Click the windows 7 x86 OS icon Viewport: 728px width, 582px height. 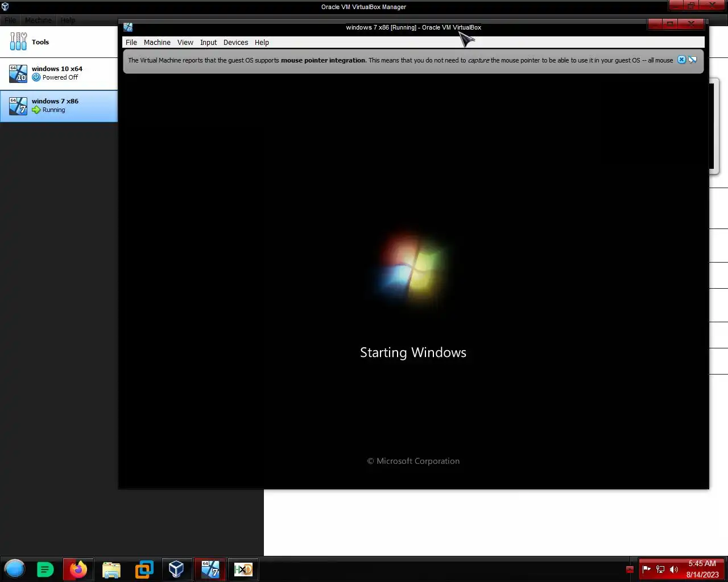(x=18, y=106)
